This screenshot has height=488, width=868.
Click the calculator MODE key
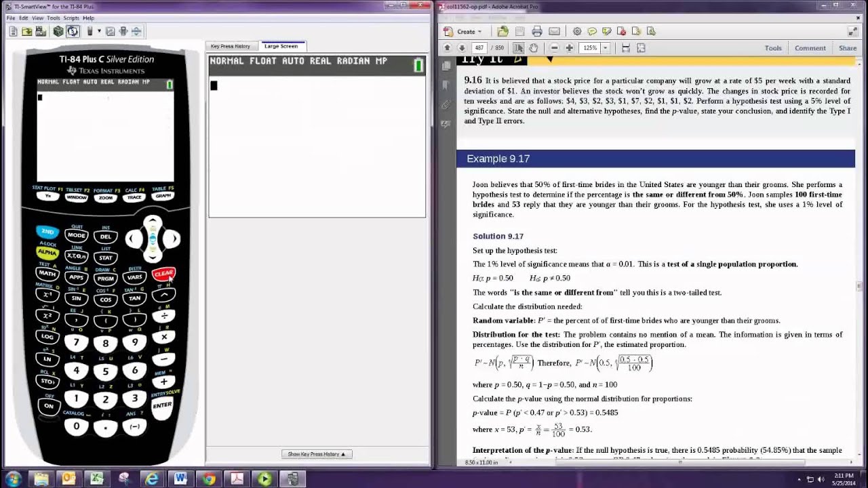click(77, 236)
